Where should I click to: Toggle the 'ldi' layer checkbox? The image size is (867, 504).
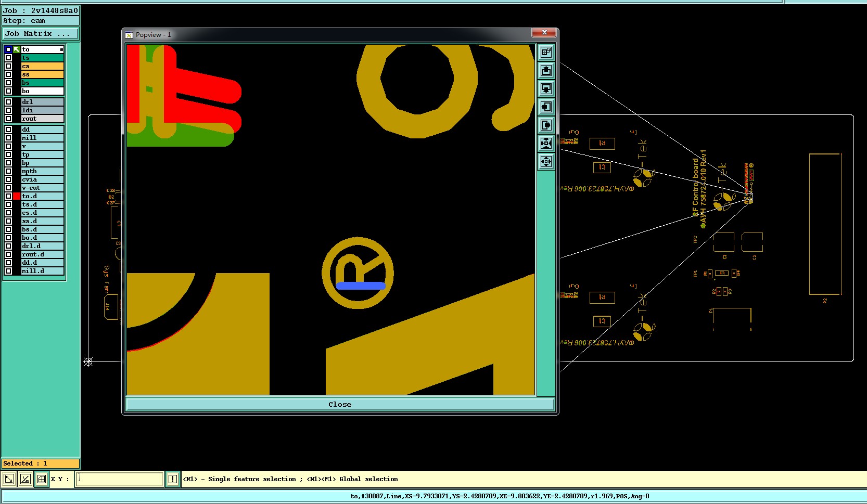(x=8, y=110)
